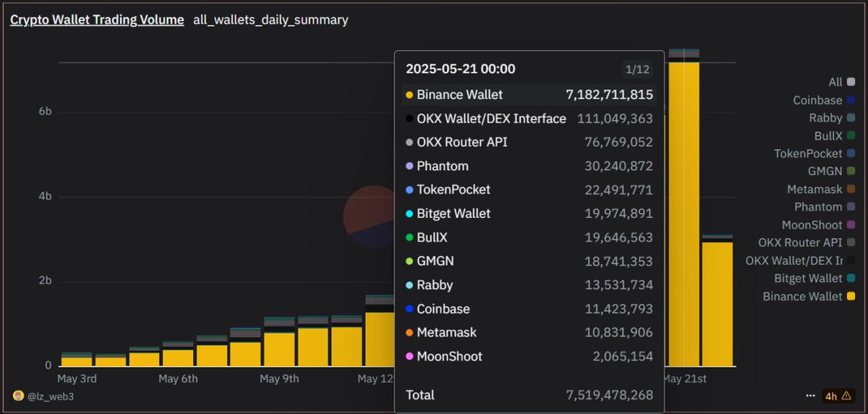This screenshot has height=414, width=868.
Task: Select OKX Router API row in tooltip
Action: (x=529, y=142)
